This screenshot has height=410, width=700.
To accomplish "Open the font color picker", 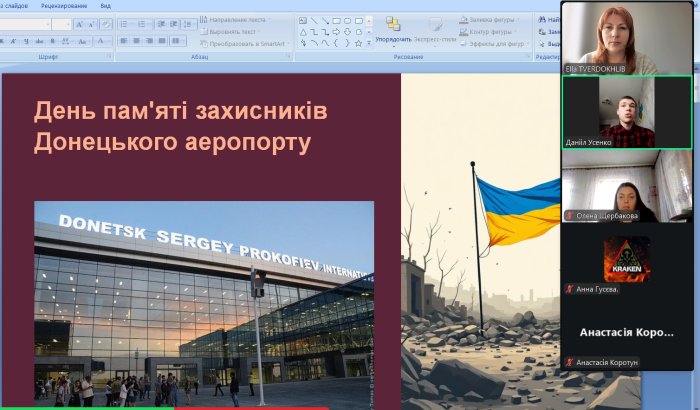I will click(103, 41).
